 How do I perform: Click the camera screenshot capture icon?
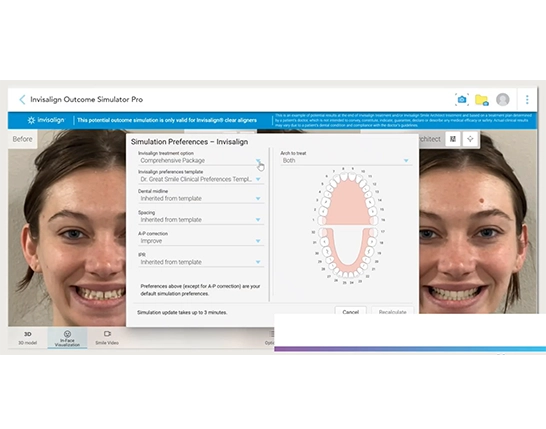click(462, 100)
